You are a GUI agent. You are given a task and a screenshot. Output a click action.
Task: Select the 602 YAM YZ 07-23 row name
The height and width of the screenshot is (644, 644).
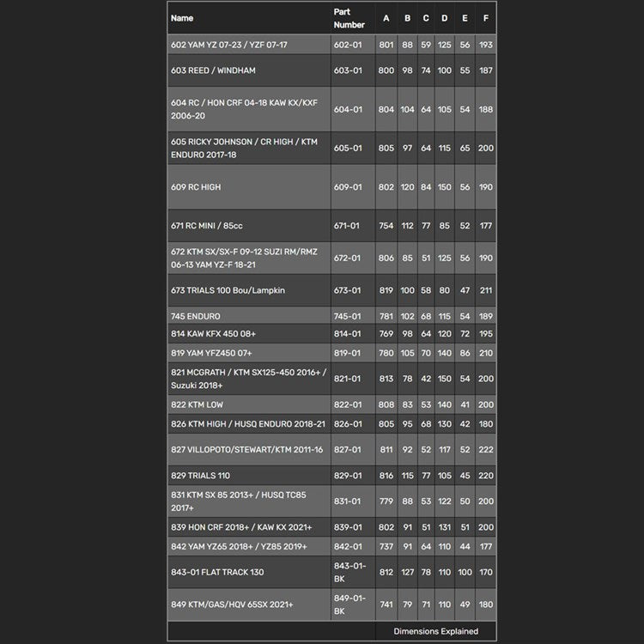(229, 45)
